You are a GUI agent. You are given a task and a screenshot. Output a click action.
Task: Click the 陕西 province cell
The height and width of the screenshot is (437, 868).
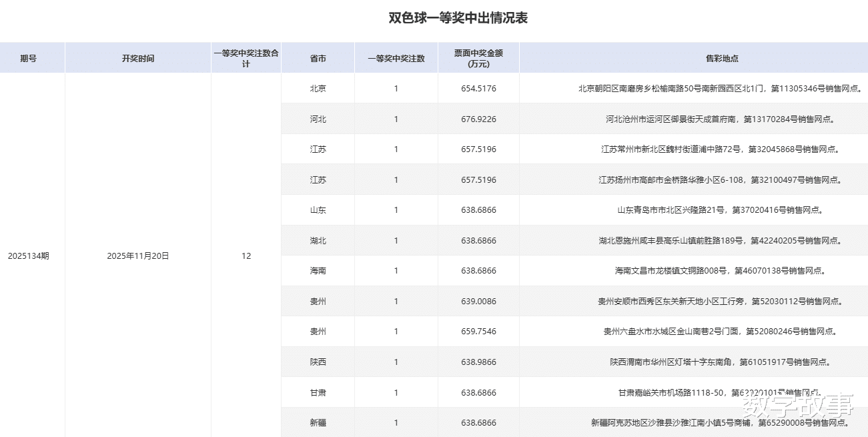point(318,362)
